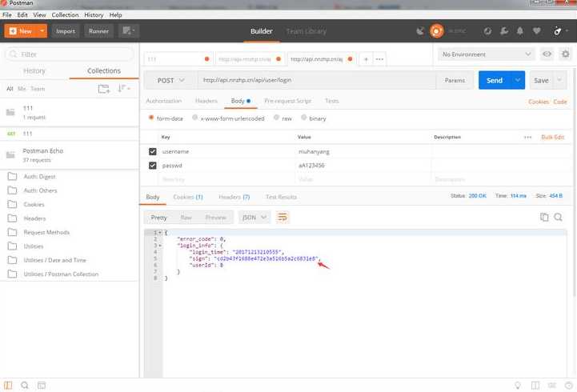Image resolution: width=577 pixels, height=392 pixels.
Task: Open the No Environment dropdown
Action: click(x=486, y=54)
